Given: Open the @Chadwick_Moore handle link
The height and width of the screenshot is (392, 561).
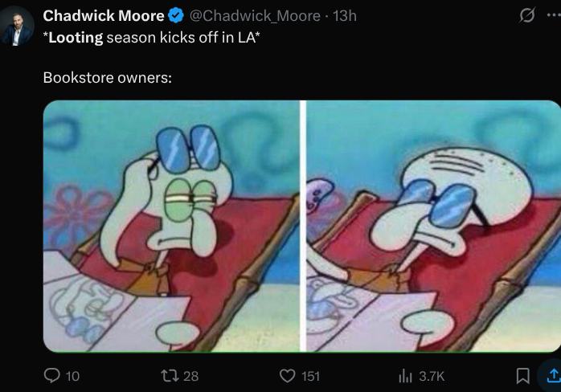Looking at the screenshot, I should [x=255, y=16].
